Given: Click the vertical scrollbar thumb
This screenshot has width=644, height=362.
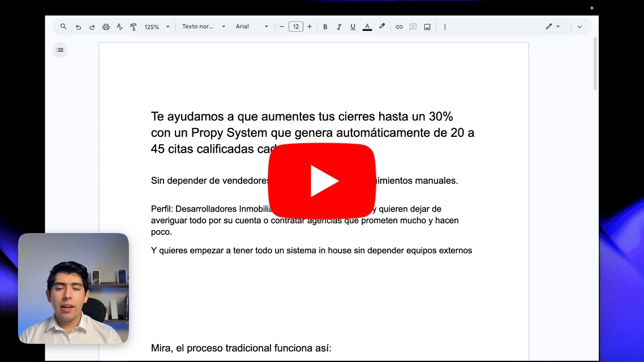Looking at the screenshot, I should pyautogui.click(x=595, y=63).
